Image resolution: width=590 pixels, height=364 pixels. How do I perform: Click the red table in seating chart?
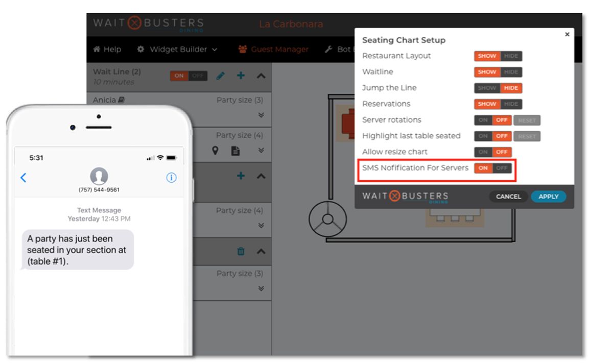click(x=348, y=124)
